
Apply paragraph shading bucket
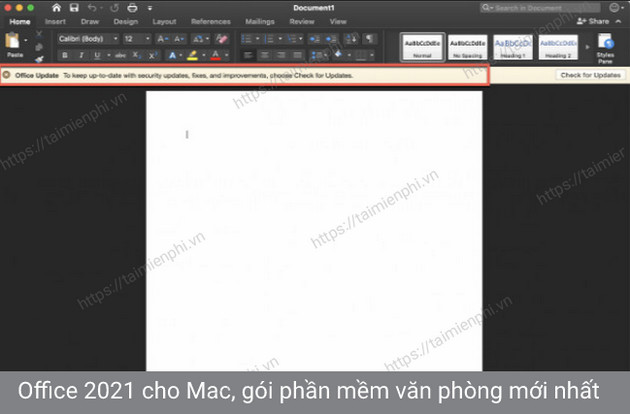338,54
